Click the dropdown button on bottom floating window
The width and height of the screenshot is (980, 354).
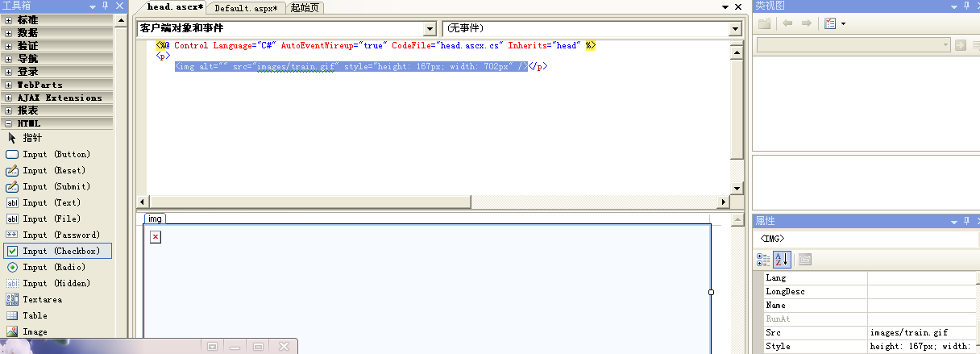(213, 346)
